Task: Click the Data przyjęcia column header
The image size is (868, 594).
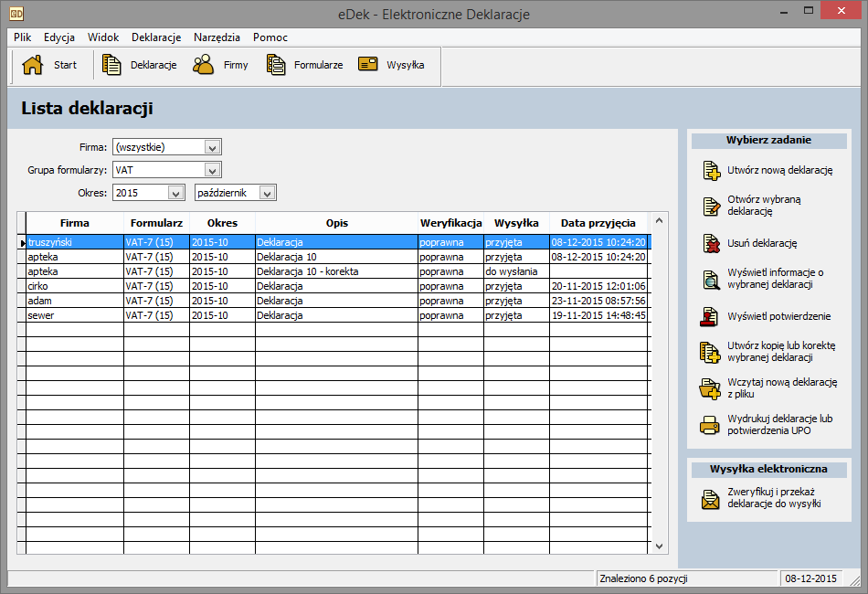Action: tap(598, 223)
